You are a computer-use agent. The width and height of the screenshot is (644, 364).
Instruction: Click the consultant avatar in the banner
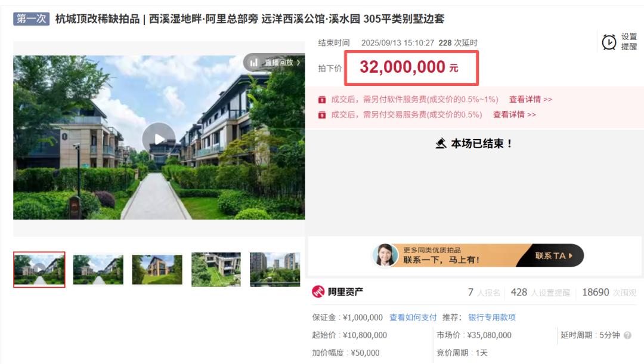tap(385, 255)
